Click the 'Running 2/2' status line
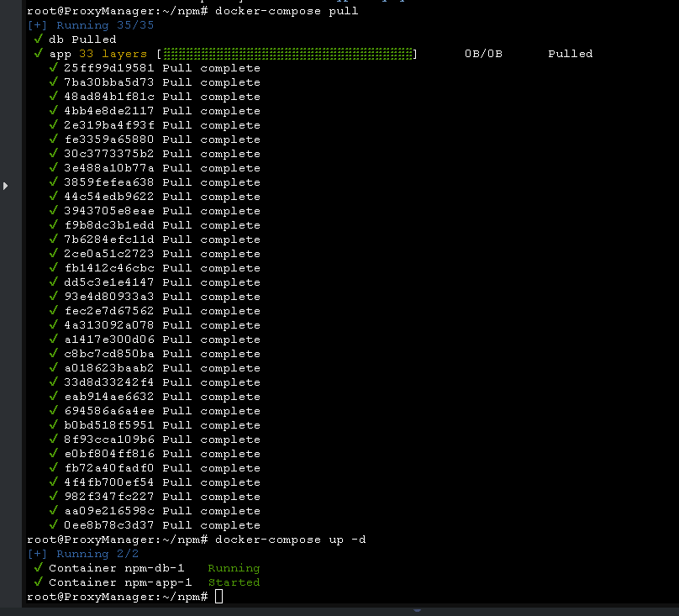 point(83,554)
